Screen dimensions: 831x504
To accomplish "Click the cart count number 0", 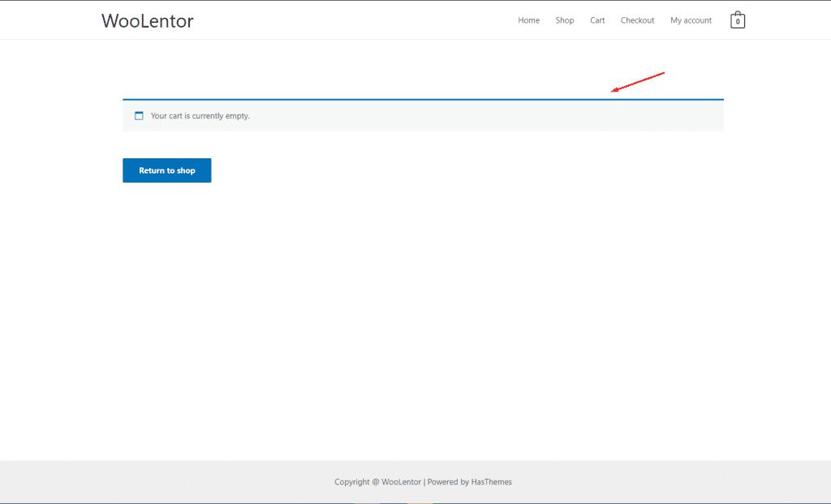I will tap(737, 23).
